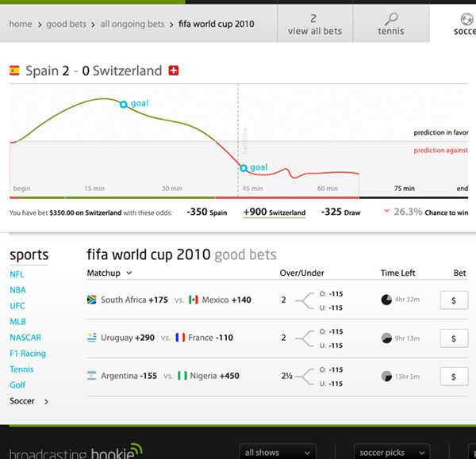Select Under -115 for Uruguay match
This screenshot has width=476, height=459.
point(331,346)
